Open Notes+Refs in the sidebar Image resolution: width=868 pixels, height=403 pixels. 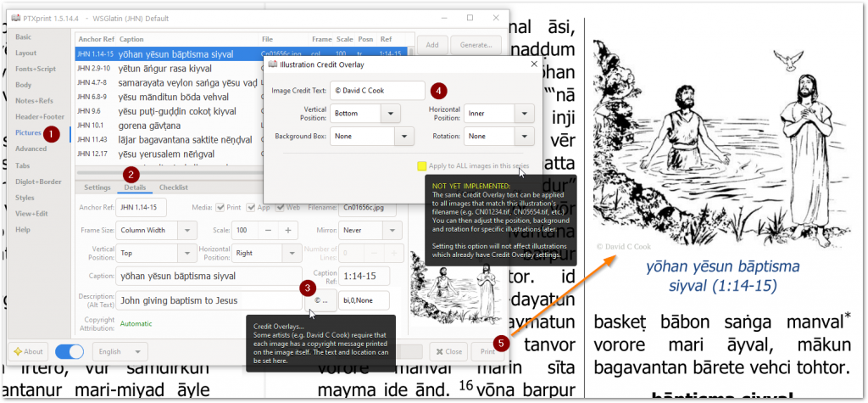34,101
